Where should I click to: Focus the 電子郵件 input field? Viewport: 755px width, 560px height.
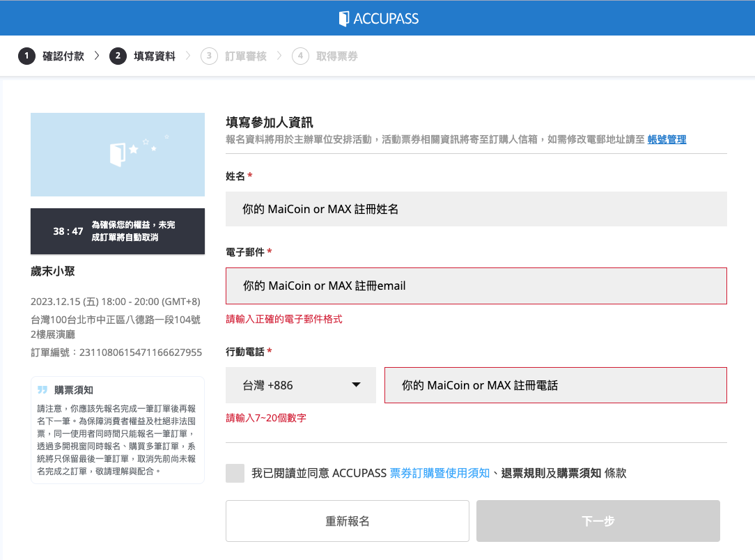coord(476,286)
